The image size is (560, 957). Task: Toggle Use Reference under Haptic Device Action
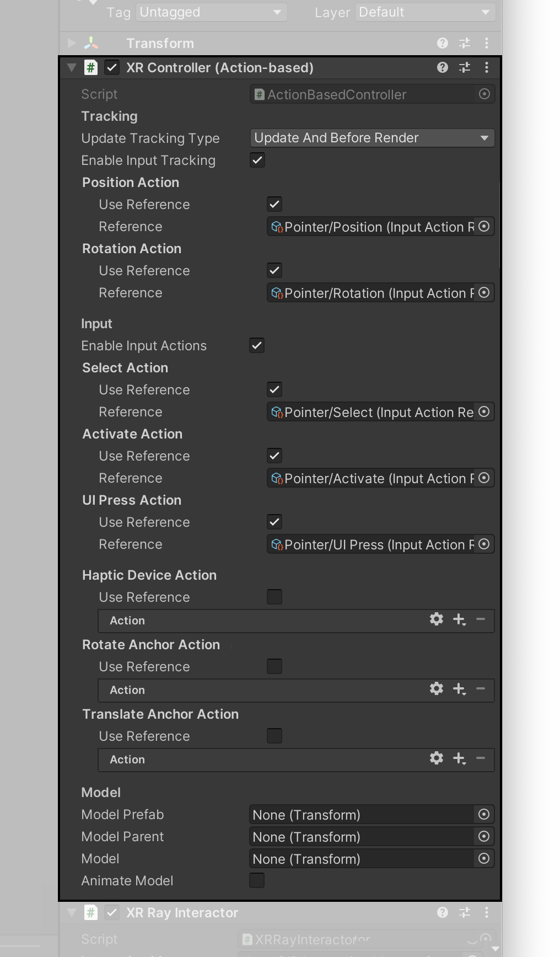274,597
